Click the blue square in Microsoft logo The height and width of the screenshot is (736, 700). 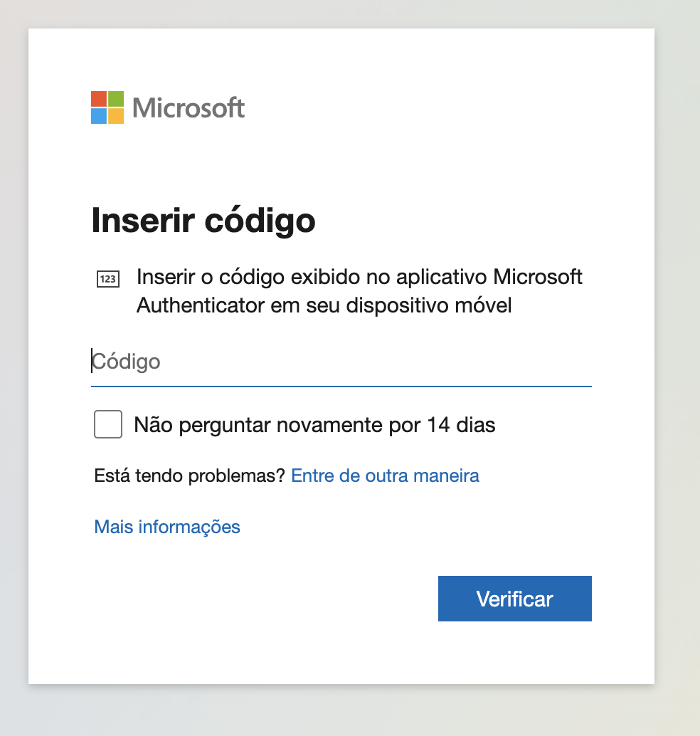99,116
